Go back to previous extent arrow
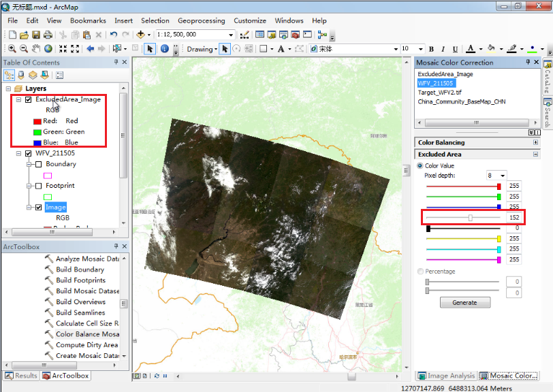Viewport: 553px width, 392px height. tap(90, 49)
